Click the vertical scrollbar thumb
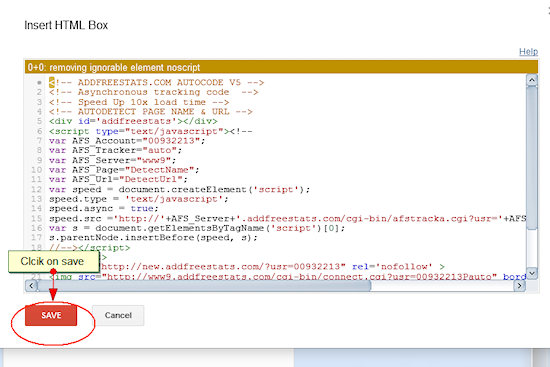This screenshot has width=550, height=367. (532, 158)
